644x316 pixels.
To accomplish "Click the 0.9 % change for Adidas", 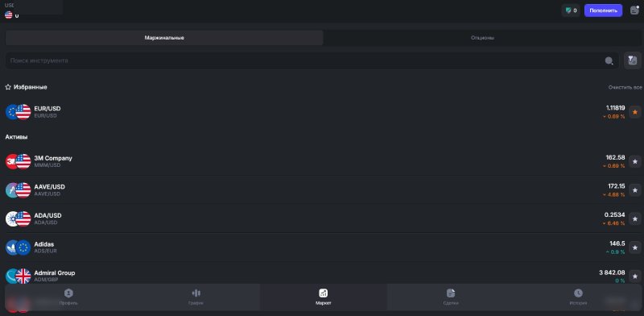I will pos(615,252).
